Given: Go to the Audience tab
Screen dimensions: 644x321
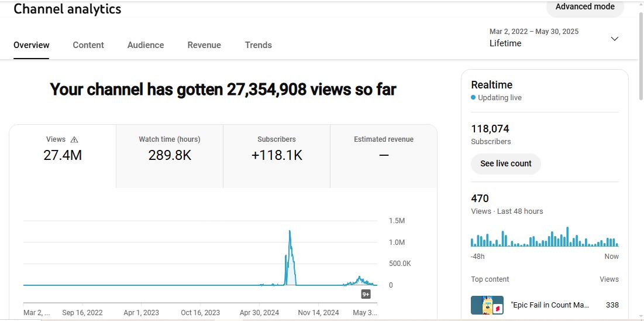Looking at the screenshot, I should point(146,45).
